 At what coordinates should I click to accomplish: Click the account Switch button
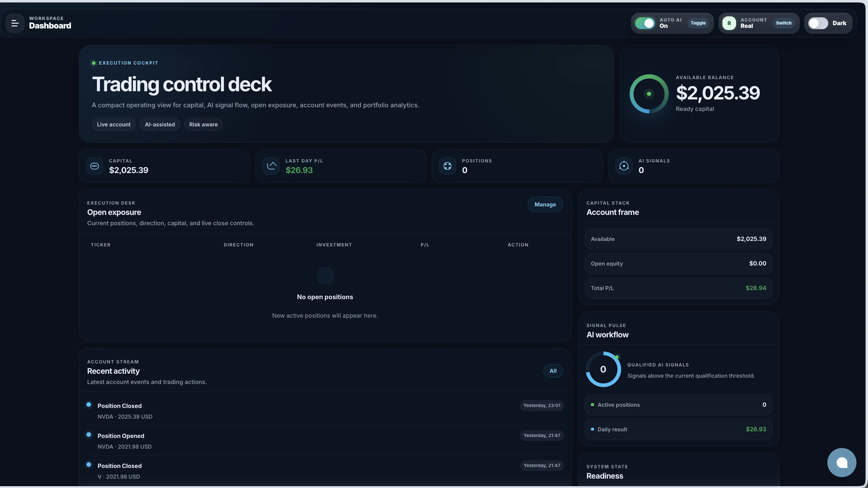[x=784, y=23]
